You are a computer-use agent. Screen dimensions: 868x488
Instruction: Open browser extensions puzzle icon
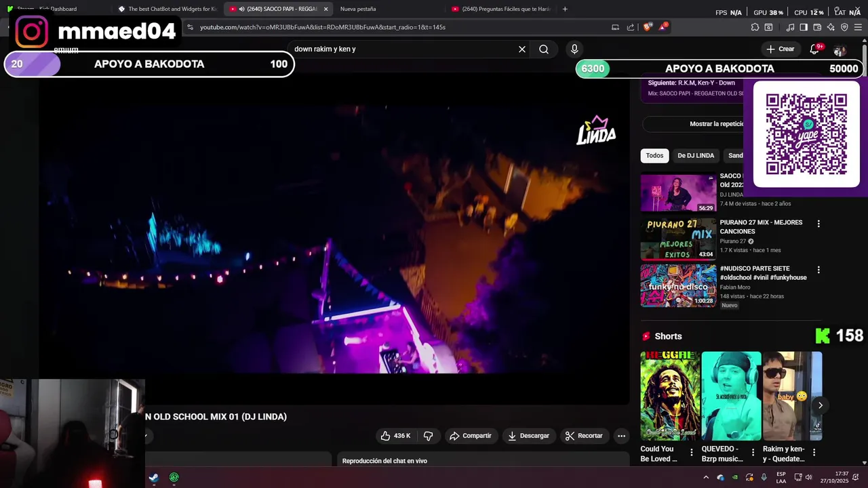[755, 27]
